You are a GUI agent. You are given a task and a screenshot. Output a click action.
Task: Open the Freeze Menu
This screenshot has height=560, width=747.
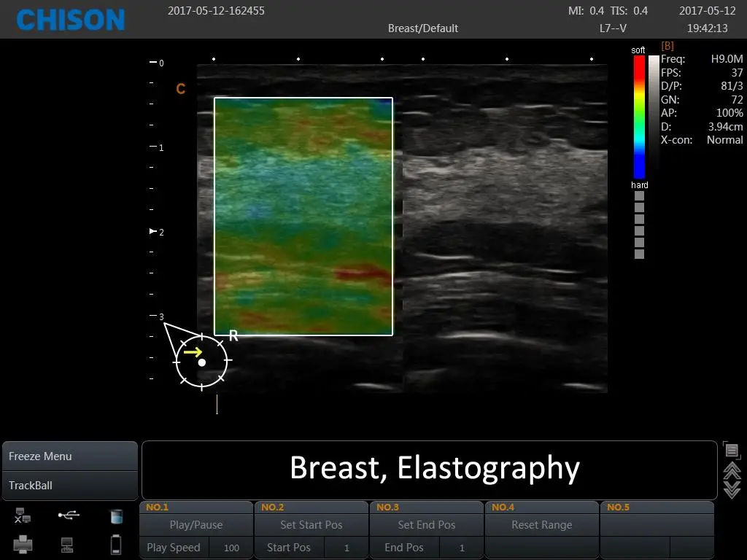coord(69,456)
